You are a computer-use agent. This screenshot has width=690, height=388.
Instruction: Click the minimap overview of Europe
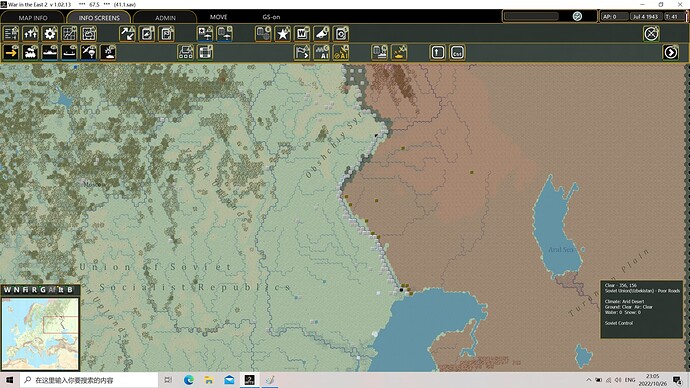(x=40, y=334)
